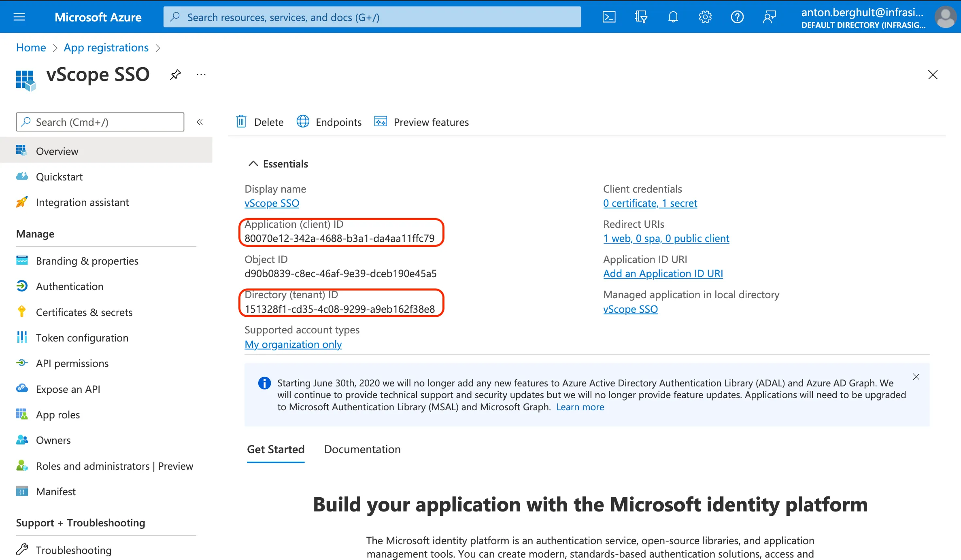
Task: Open Endpoints from the toolbar
Action: point(329,122)
